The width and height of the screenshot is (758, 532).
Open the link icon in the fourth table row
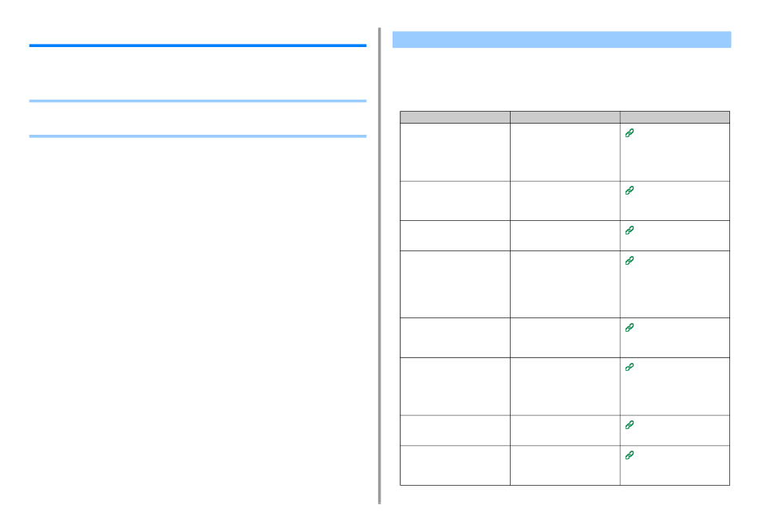tap(630, 261)
